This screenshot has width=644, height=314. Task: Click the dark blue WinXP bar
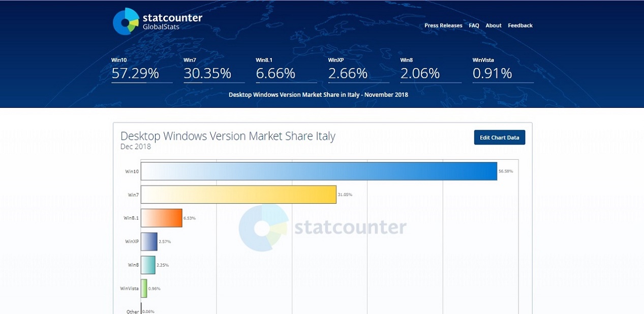coord(149,241)
